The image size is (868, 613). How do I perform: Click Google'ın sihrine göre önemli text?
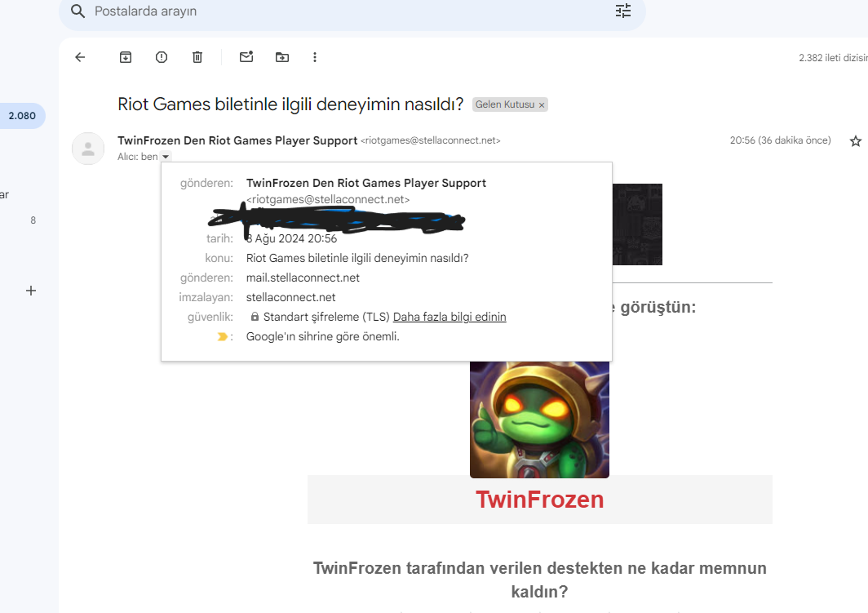[323, 336]
